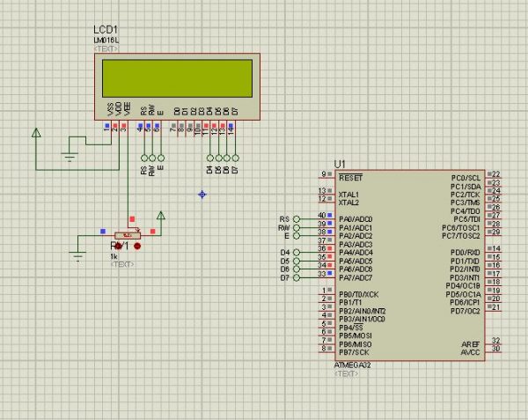The image size is (528, 420).
Task: Click the PB7/SCK pin label
Action: click(x=354, y=352)
